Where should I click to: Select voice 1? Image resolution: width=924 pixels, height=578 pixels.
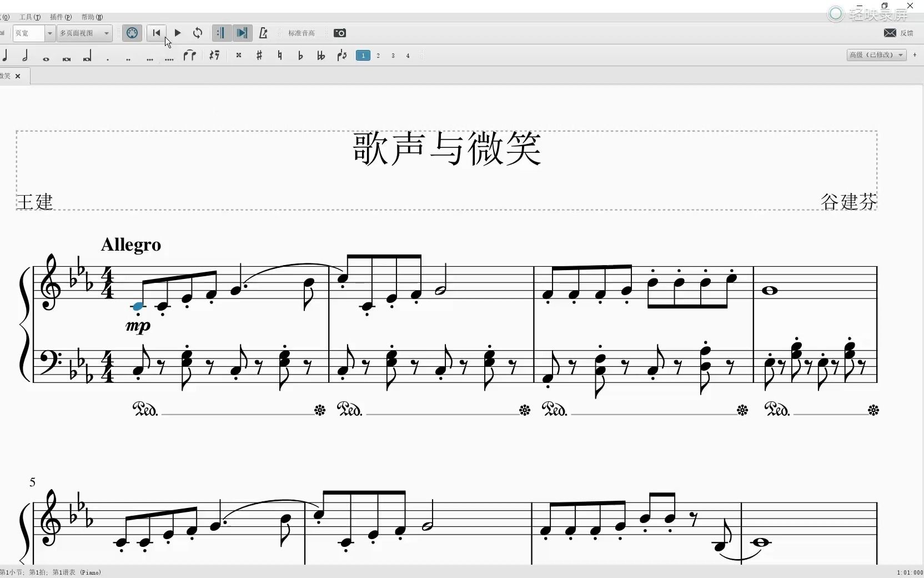coord(363,56)
